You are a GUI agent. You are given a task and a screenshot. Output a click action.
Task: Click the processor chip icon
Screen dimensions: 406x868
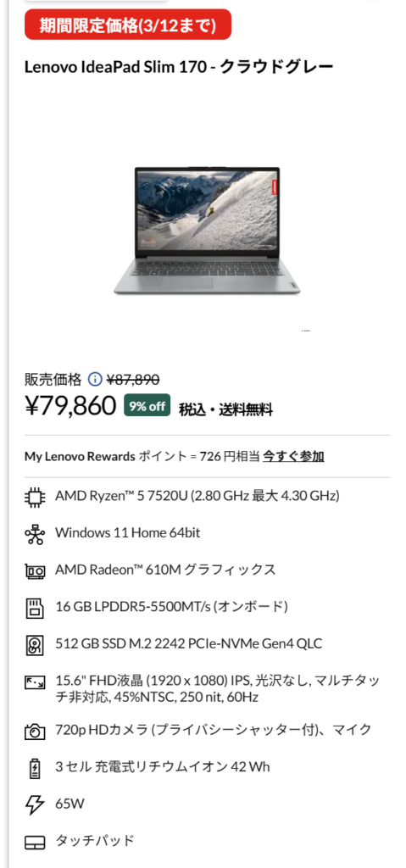tap(35, 497)
